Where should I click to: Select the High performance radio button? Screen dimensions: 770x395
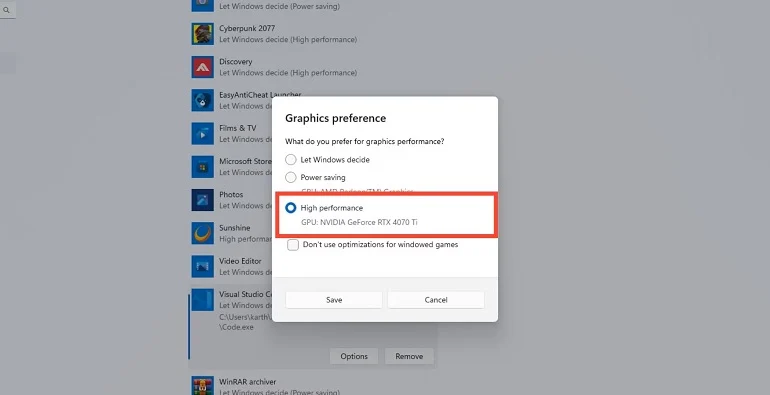tap(291, 208)
